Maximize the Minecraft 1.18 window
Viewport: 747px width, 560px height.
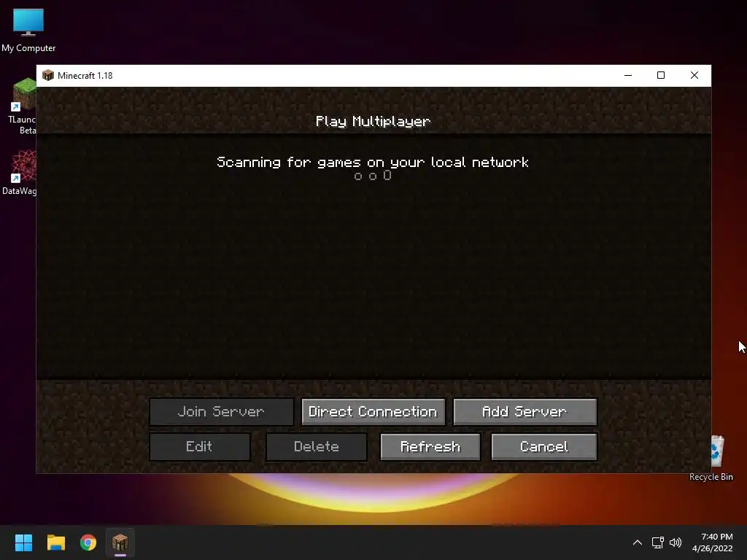point(661,75)
